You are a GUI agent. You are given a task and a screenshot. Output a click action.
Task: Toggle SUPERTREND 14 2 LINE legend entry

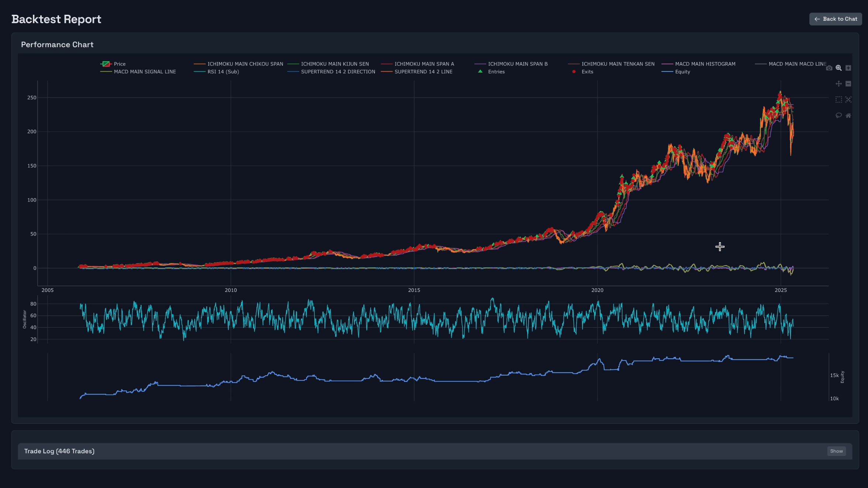(x=423, y=72)
